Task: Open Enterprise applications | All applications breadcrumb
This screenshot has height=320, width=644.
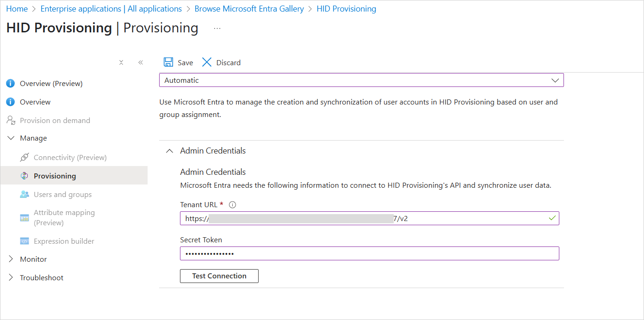Action: click(x=111, y=9)
